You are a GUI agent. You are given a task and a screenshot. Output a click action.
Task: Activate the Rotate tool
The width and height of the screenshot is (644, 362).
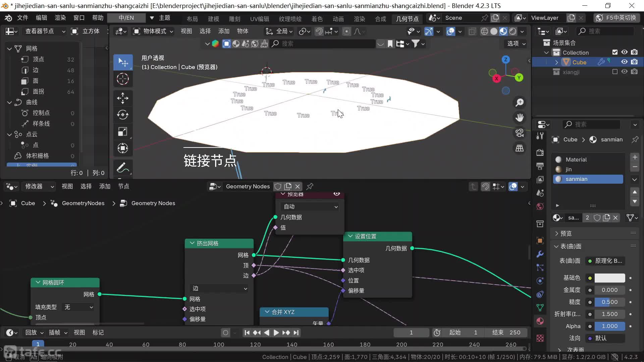pos(123,115)
